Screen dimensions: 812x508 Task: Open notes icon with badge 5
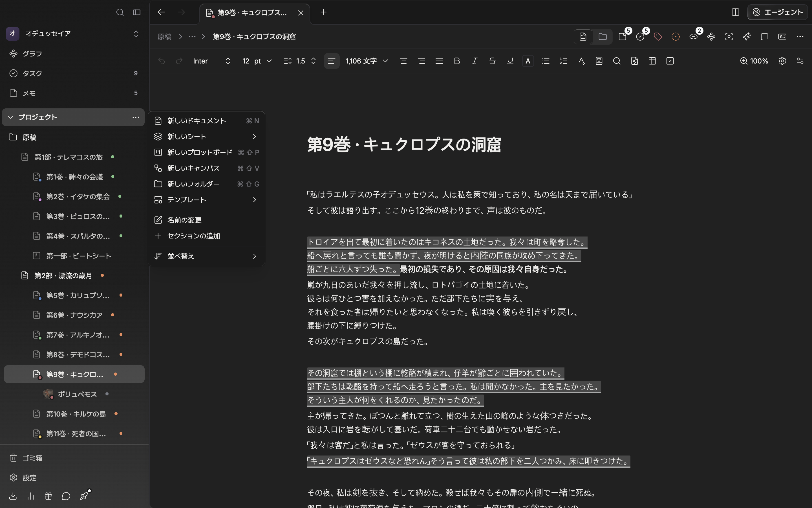(x=623, y=37)
